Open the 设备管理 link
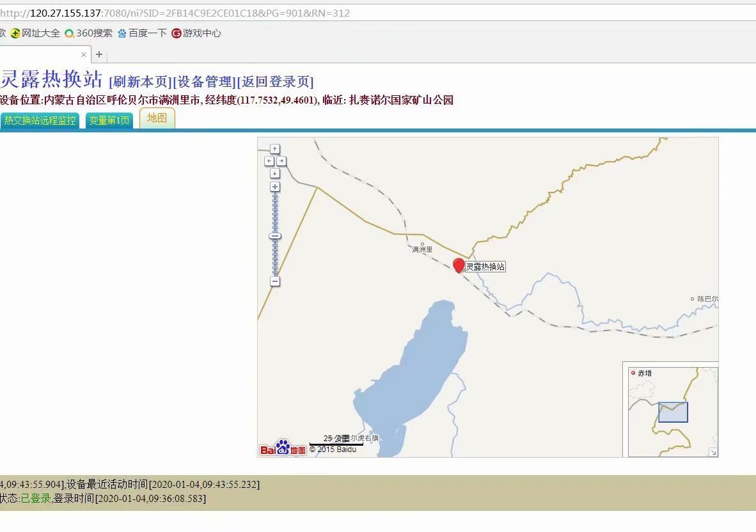 205,82
